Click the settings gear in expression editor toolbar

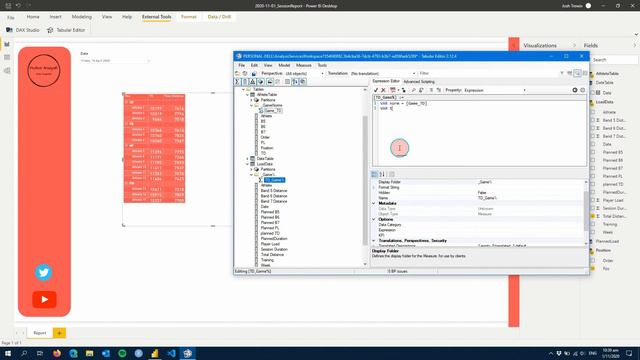pos(575,90)
